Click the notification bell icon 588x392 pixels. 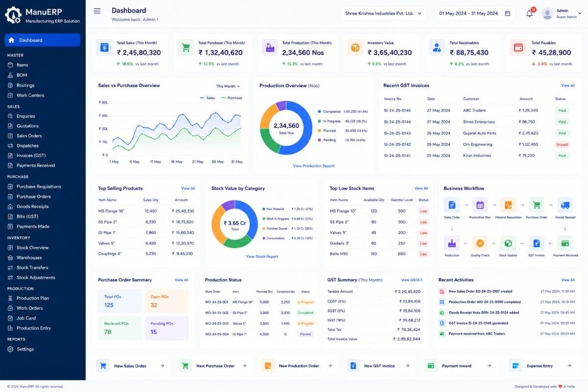coord(529,14)
